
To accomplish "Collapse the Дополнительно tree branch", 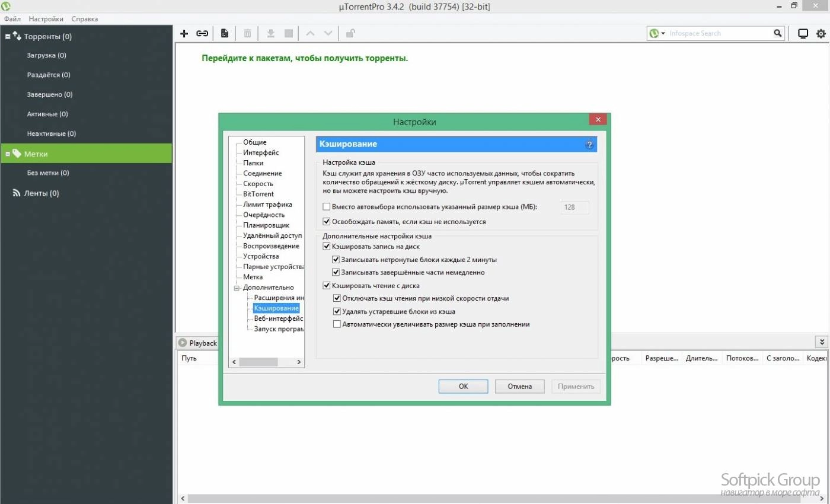I will coord(237,287).
